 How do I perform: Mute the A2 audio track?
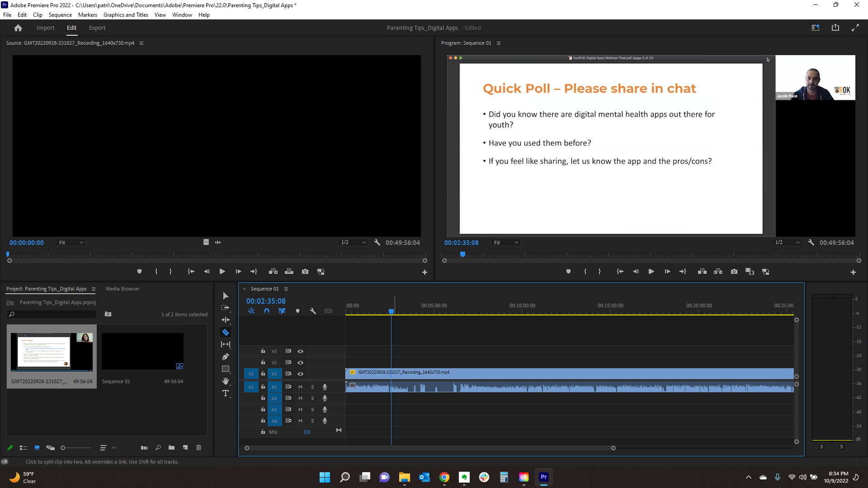300,398
